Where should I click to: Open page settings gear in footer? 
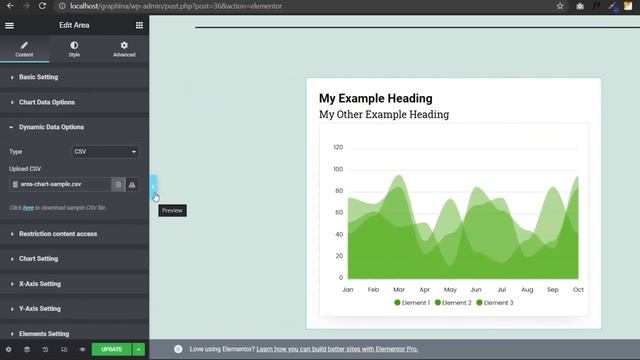click(8, 349)
